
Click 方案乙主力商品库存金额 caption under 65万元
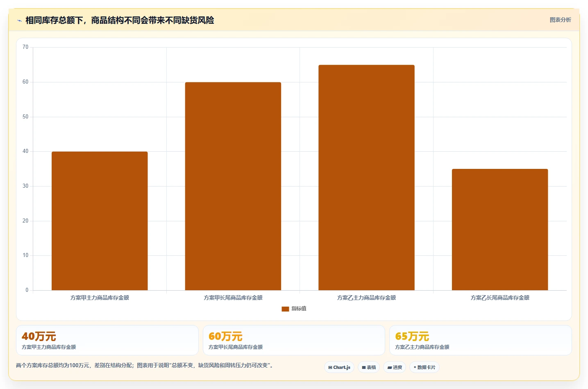tap(422, 347)
